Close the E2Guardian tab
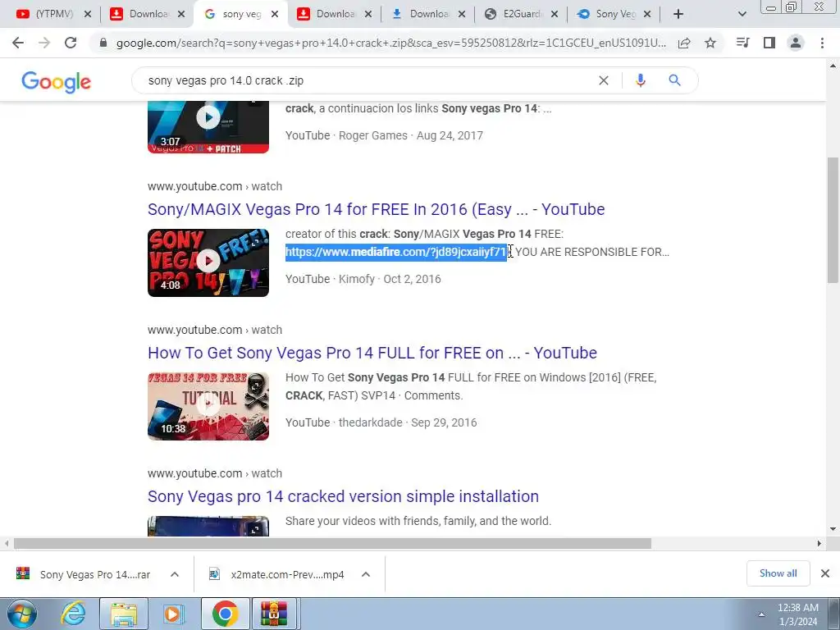 (x=555, y=14)
